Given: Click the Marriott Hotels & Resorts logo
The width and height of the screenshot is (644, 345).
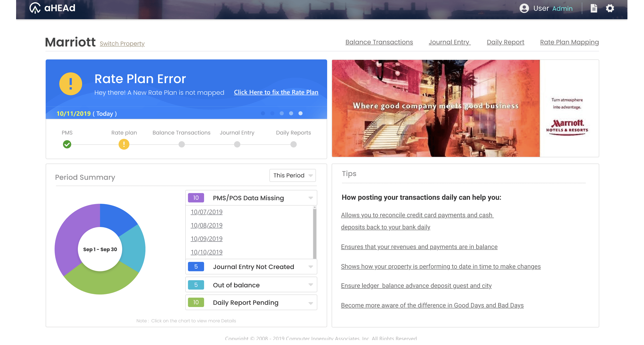Looking at the screenshot, I should [x=567, y=127].
